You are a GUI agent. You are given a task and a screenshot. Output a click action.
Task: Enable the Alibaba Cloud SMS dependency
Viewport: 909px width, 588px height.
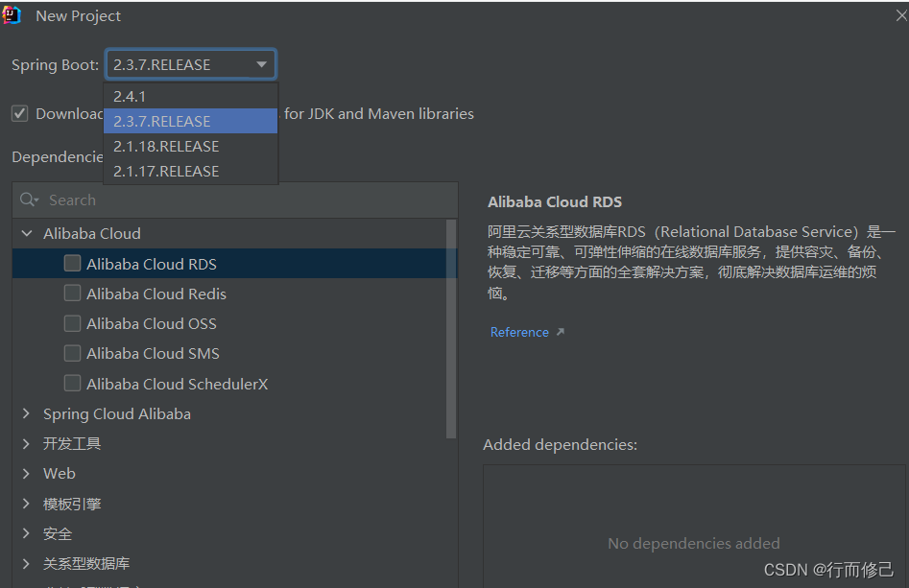tap(72, 353)
